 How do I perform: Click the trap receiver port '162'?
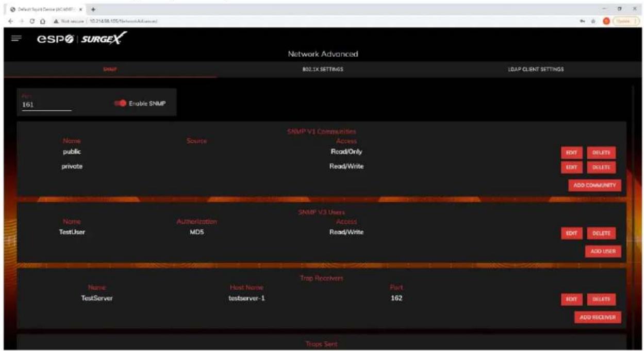397,298
